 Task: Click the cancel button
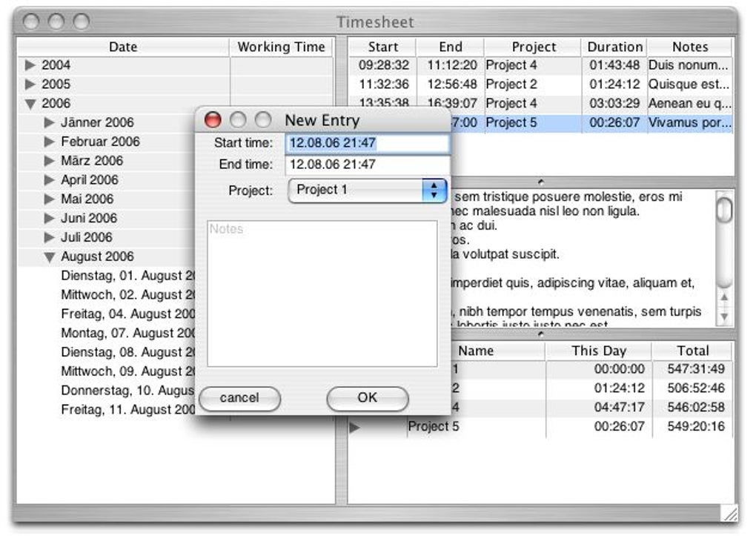[x=239, y=398]
